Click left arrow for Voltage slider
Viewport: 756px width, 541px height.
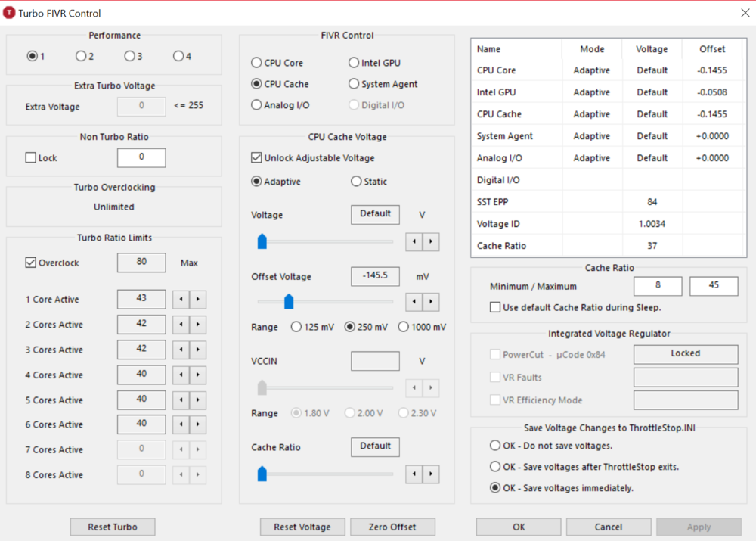click(x=414, y=241)
